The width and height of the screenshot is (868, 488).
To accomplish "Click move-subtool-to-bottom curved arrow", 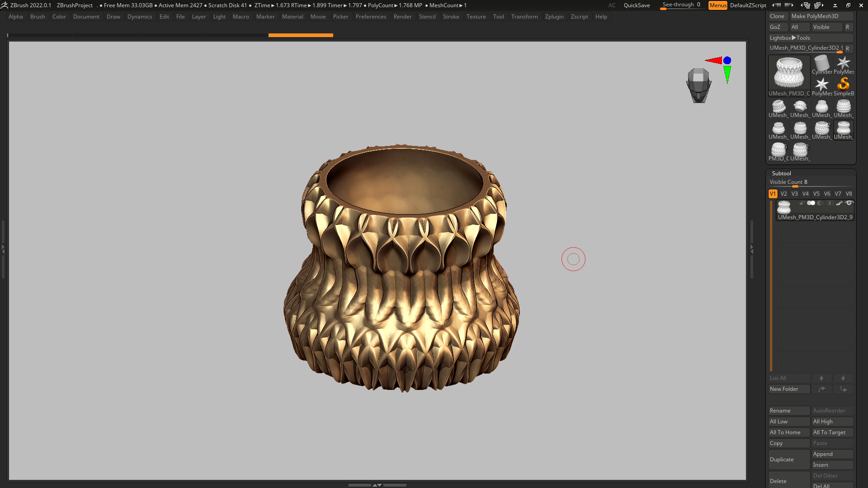I will pos(844,389).
